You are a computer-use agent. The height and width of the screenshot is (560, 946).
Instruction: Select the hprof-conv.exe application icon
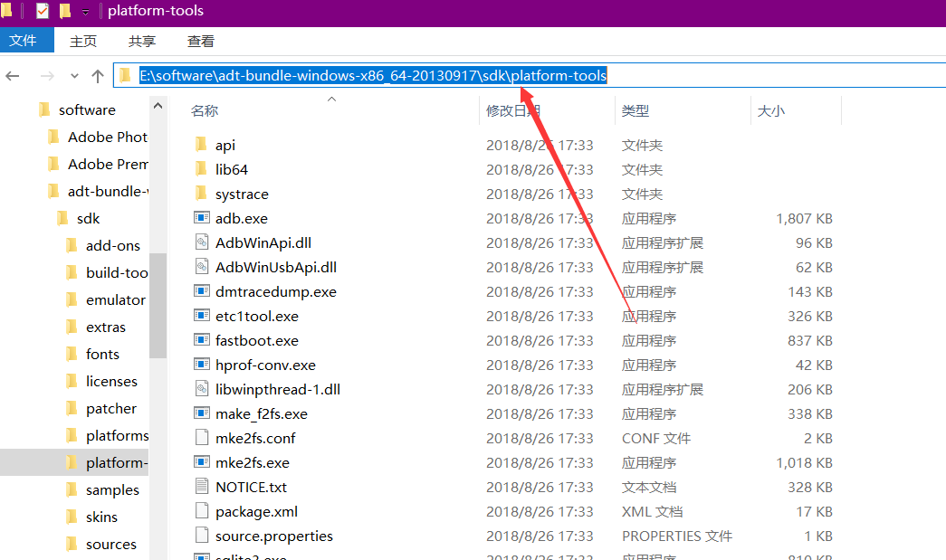pos(202,364)
